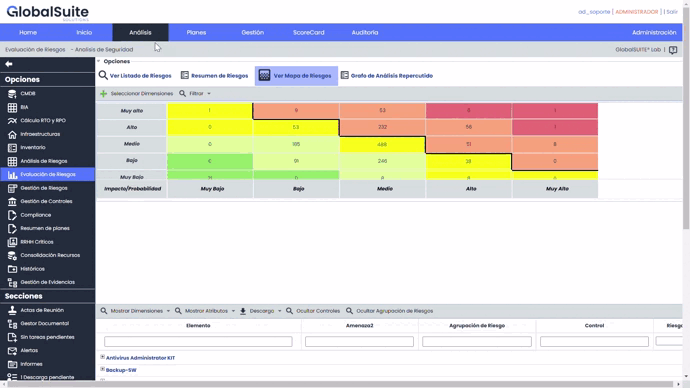Open CMDB from the sidebar options
The width and height of the screenshot is (690, 388).
click(x=27, y=94)
